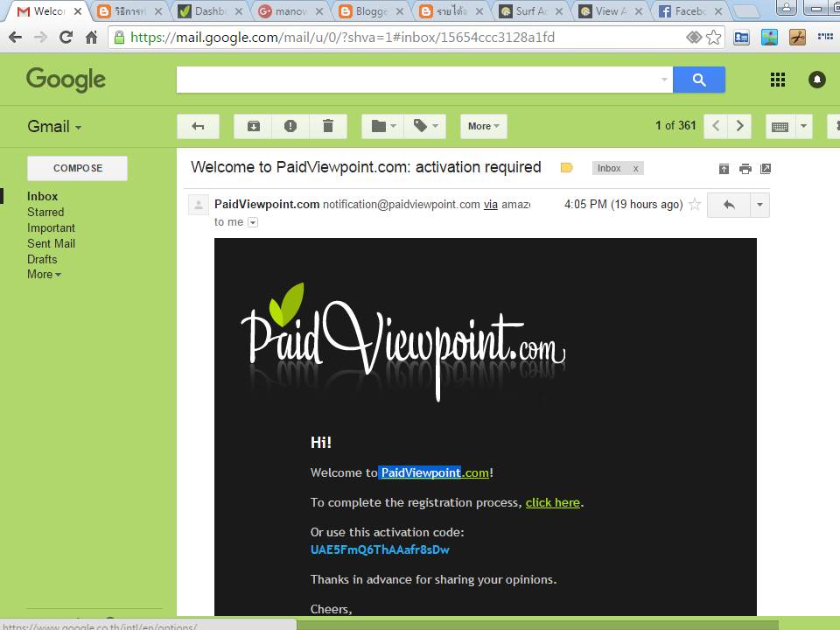Switch to the Blogger browser tab
Image resolution: width=840 pixels, height=630 pixels.
(x=372, y=11)
